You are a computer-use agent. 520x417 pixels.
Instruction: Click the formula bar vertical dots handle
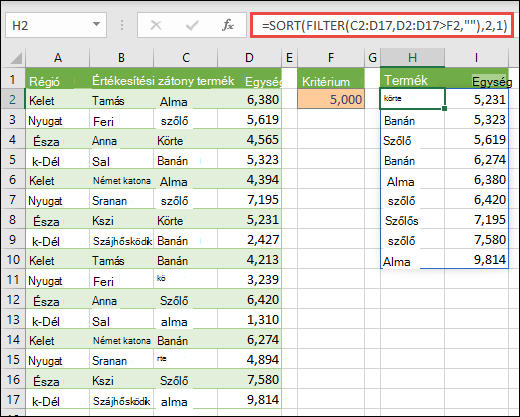[x=122, y=25]
